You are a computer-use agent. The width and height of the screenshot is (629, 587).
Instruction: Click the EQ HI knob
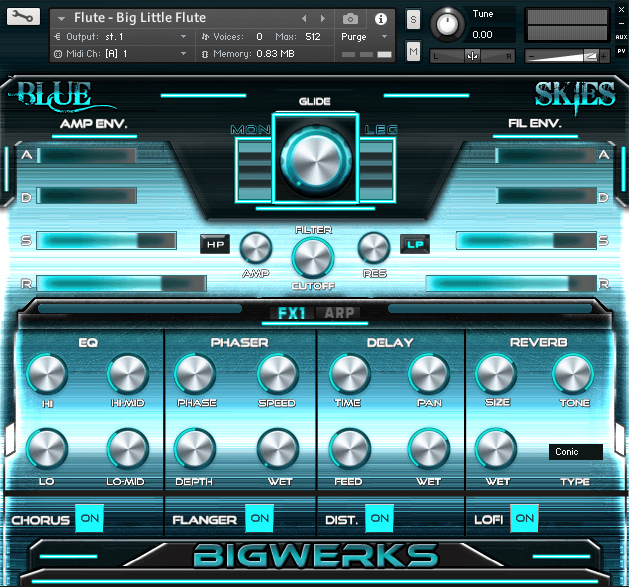click(47, 374)
